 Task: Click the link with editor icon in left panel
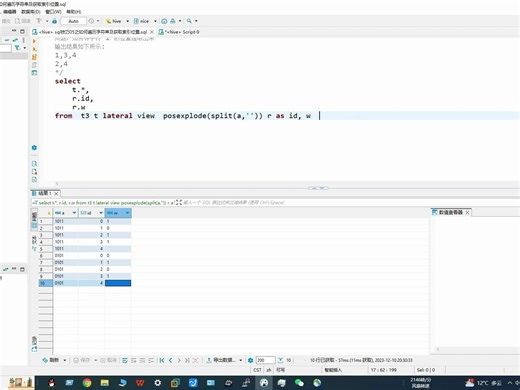pyautogui.click(x=15, y=40)
